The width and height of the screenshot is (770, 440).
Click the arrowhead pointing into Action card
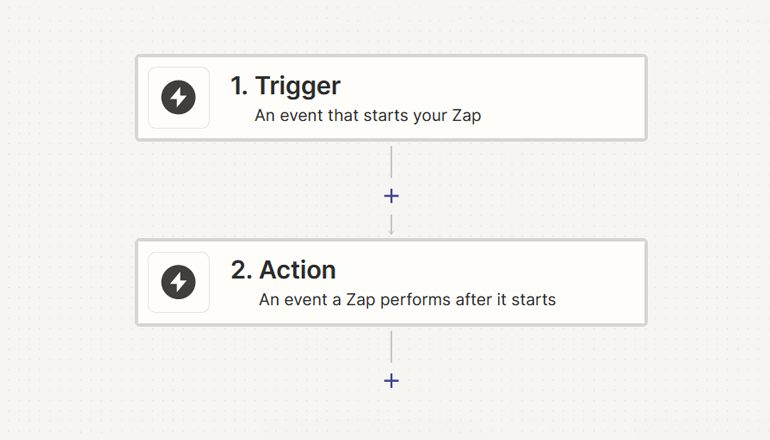[x=391, y=232]
